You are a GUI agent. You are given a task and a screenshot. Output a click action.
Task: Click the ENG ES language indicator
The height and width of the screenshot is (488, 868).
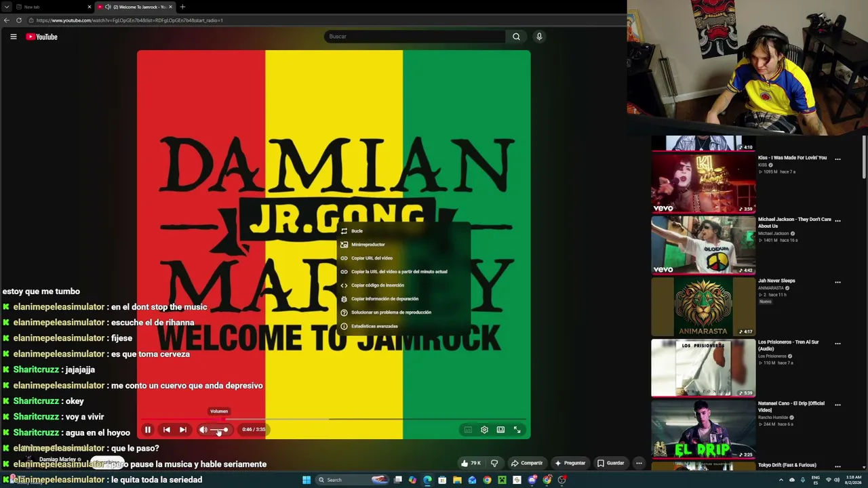tap(816, 480)
